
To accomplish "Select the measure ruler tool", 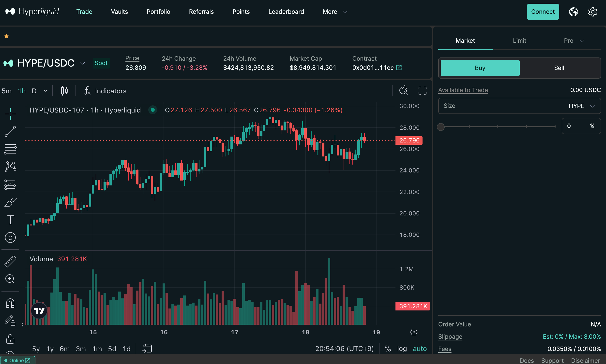I will (10, 261).
